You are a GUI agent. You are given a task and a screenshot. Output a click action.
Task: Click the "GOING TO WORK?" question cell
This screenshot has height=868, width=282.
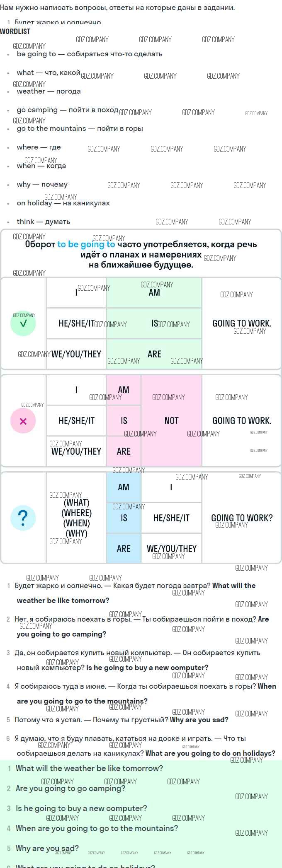(242, 518)
